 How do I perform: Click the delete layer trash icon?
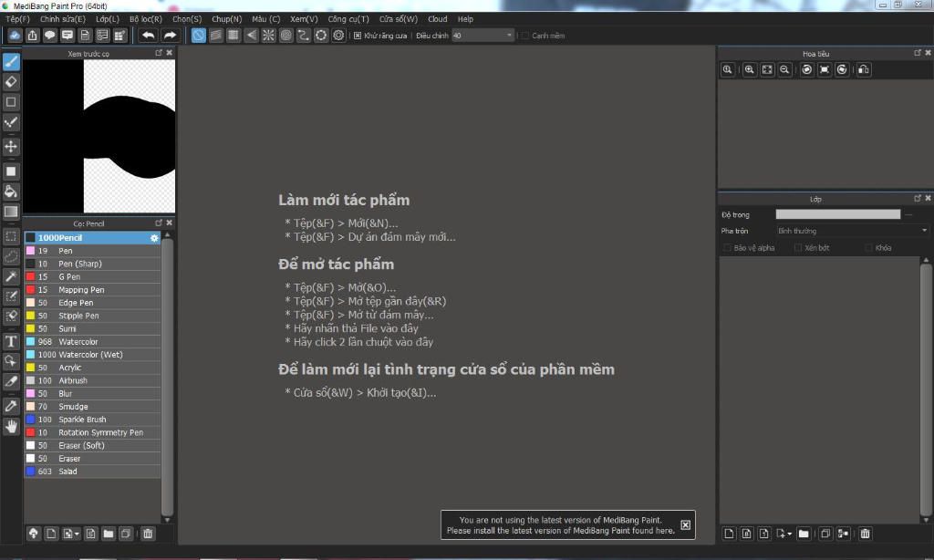(865, 534)
